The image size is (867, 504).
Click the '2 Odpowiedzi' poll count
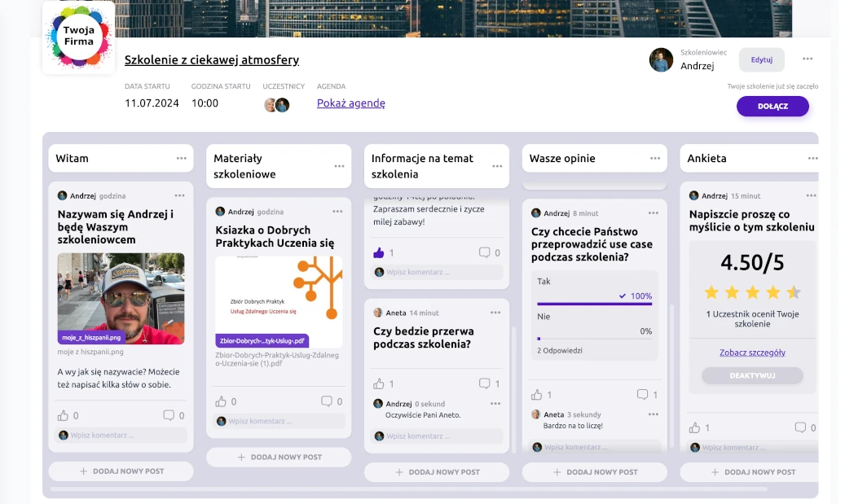tap(560, 350)
